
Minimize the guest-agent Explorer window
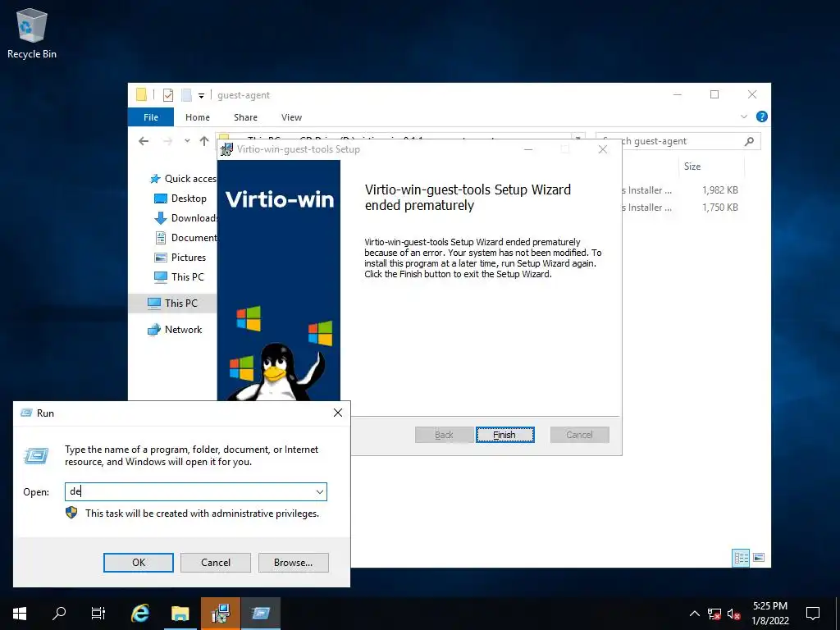point(677,95)
